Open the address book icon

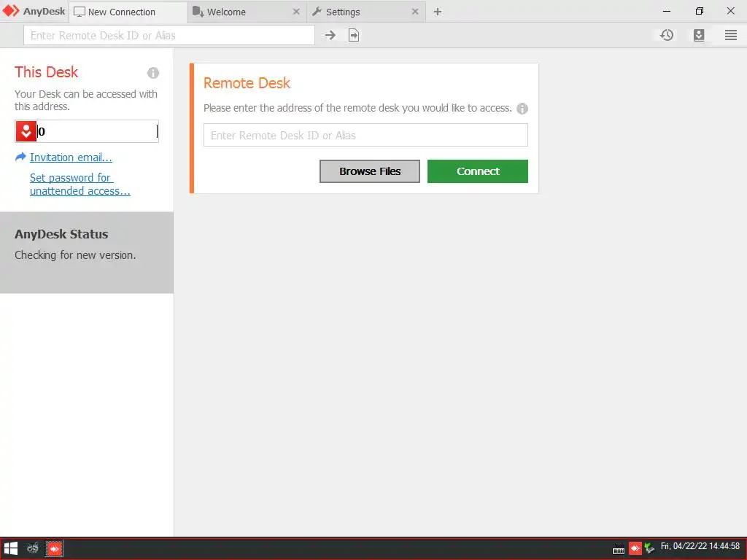coord(698,35)
